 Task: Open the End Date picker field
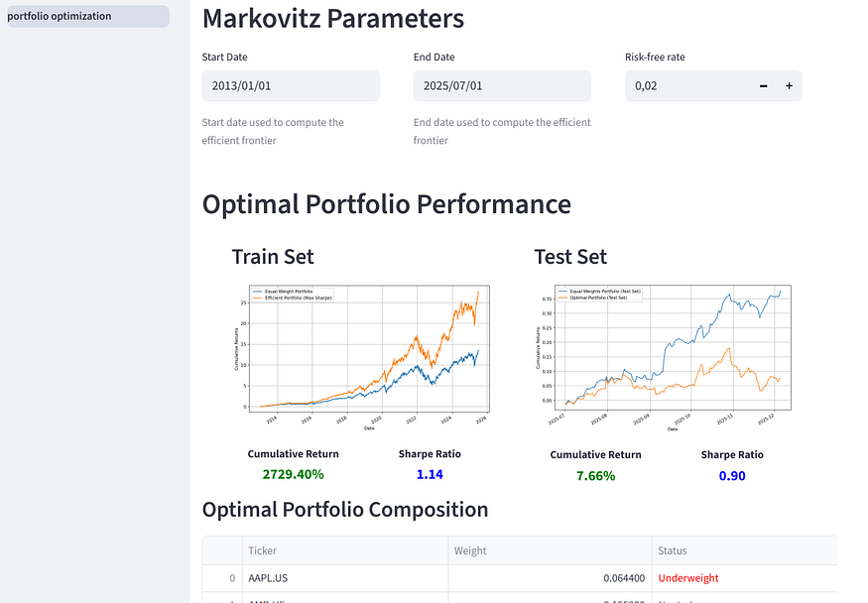pyautogui.click(x=501, y=85)
